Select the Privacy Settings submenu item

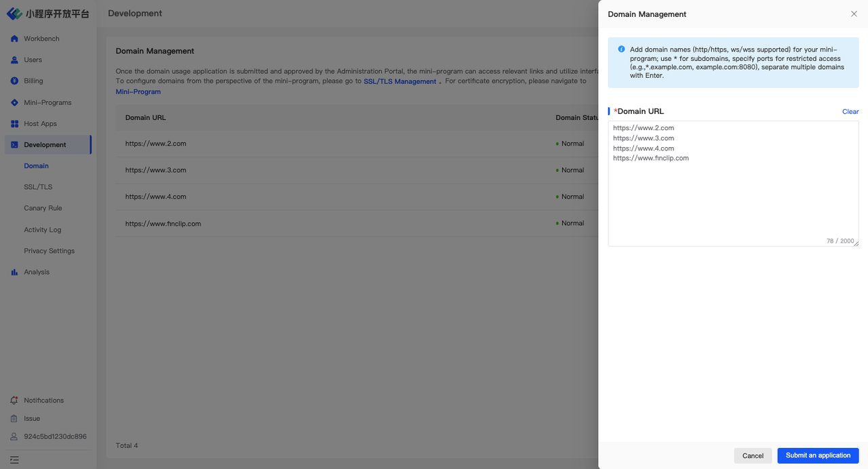tap(49, 251)
